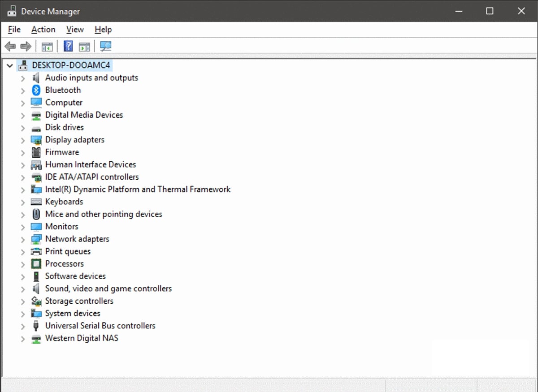This screenshot has width=538, height=392.
Task: Click the Digital Media Devices icon
Action: pyautogui.click(x=36, y=115)
